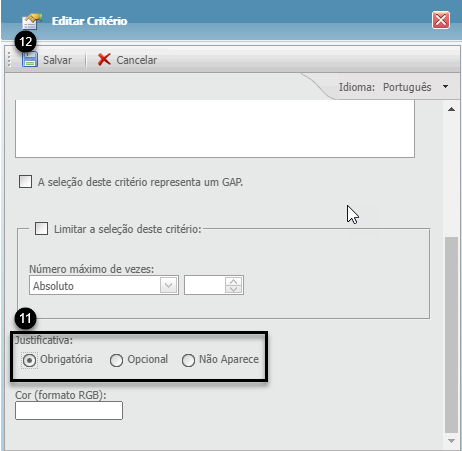The width and height of the screenshot is (462, 451).
Task: Click the numeric spinner up arrow
Action: point(233,281)
